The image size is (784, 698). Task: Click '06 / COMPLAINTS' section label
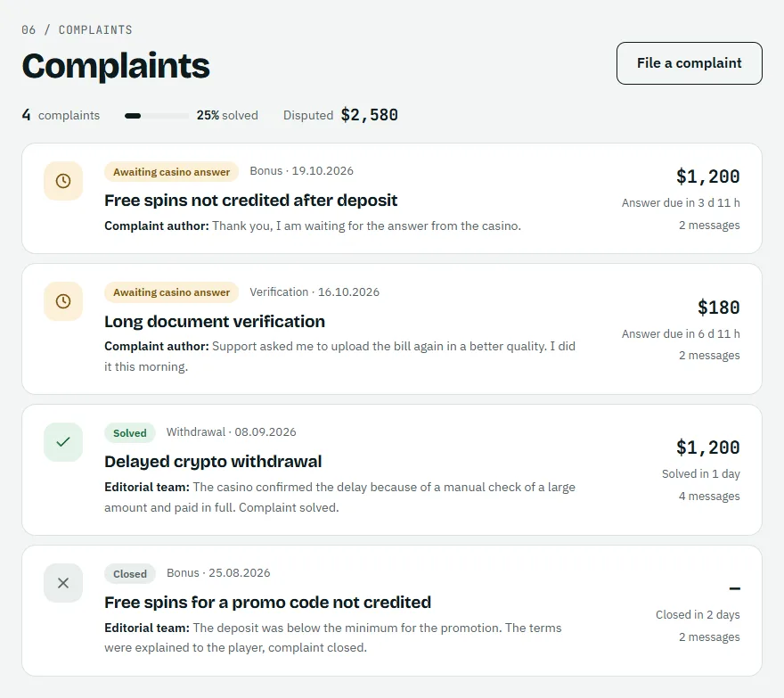pyautogui.click(x=77, y=30)
